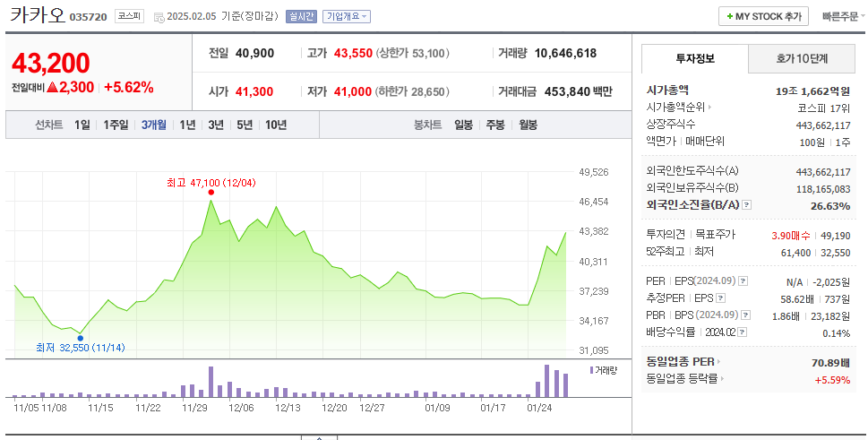This screenshot has height=440, width=868.
Task: Click the change rate +5.62%
Action: (128, 88)
